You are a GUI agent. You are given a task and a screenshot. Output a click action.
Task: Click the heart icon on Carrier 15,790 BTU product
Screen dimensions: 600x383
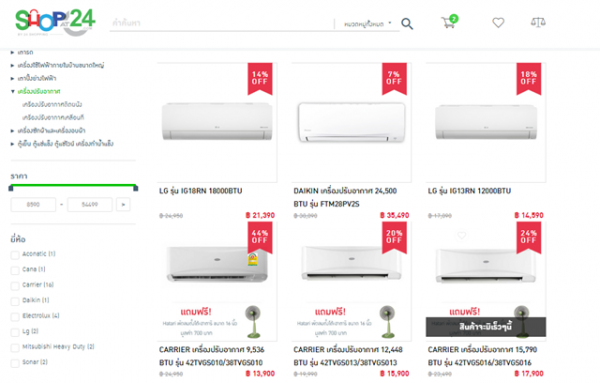461,235
